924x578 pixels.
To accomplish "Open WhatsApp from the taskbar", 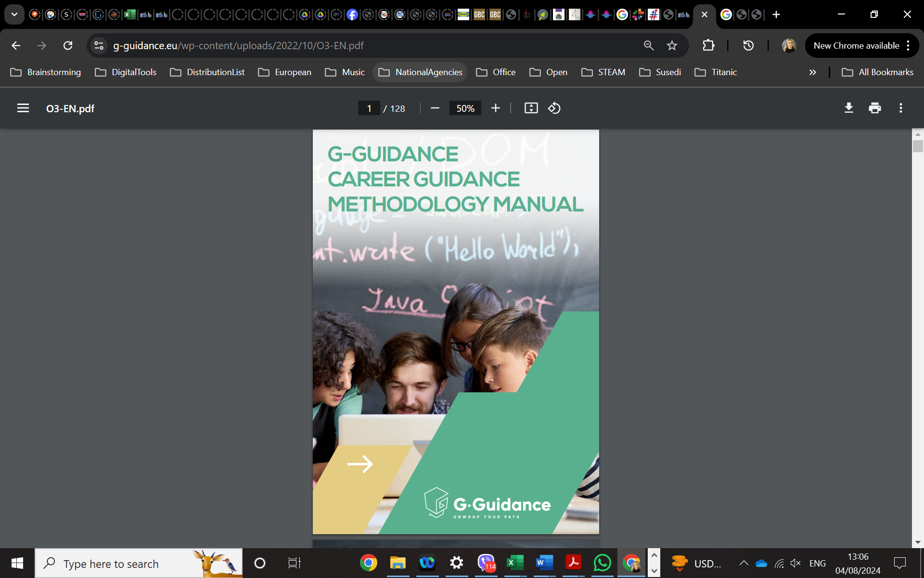I will click(603, 563).
